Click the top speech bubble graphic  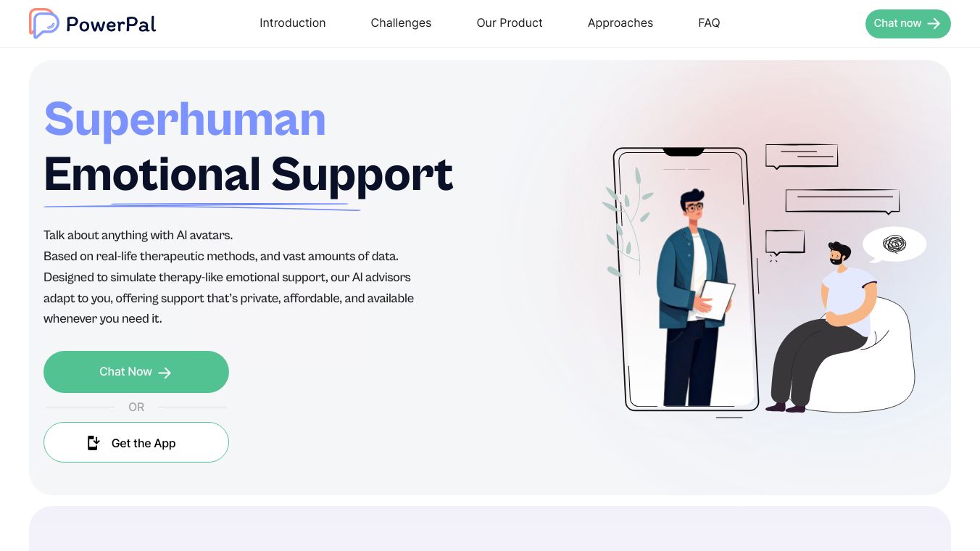coord(802,156)
